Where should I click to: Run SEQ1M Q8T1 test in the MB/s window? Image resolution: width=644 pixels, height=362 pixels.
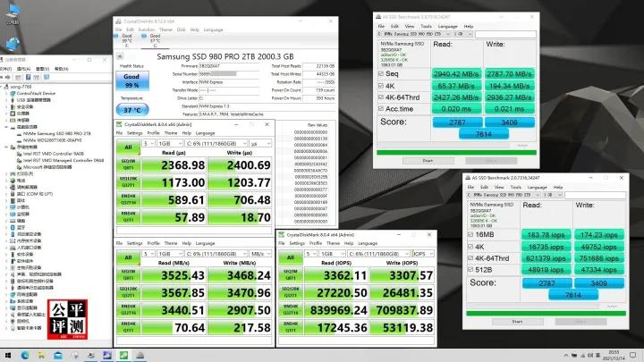tap(128, 275)
